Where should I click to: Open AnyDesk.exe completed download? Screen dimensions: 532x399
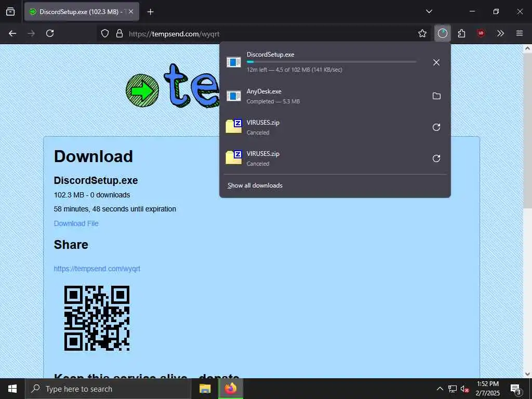pyautogui.click(x=324, y=96)
